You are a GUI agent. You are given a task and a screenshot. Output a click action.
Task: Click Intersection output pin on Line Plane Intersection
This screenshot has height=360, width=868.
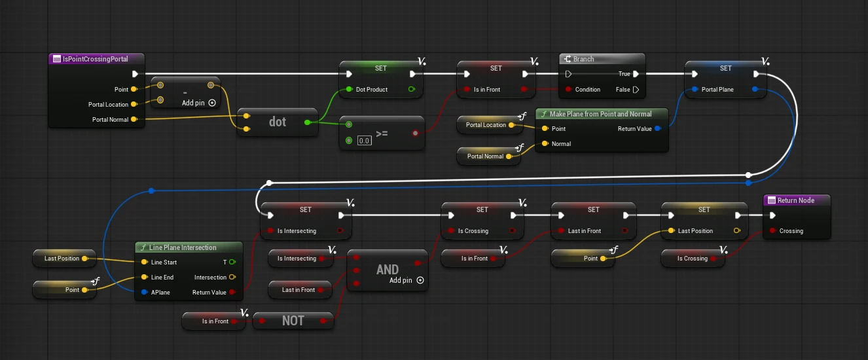point(232,277)
